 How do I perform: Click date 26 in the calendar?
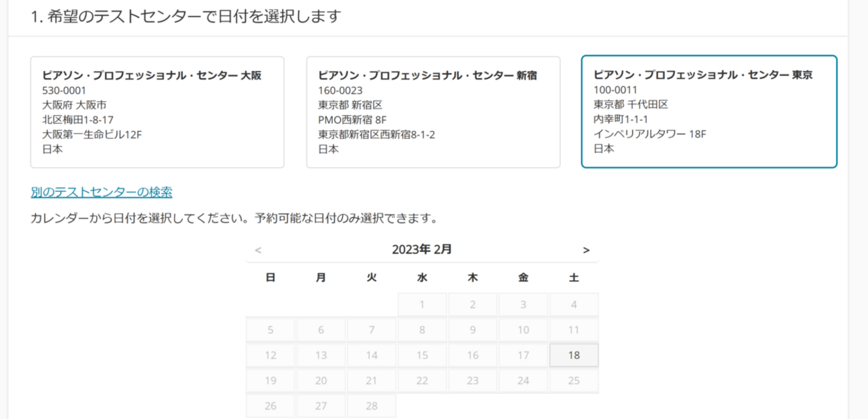(x=271, y=406)
